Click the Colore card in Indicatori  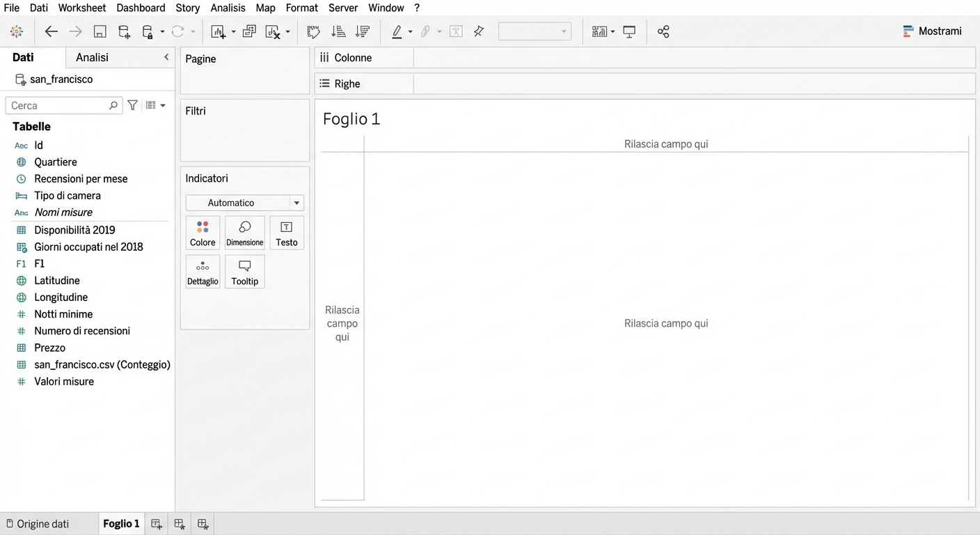pos(203,233)
